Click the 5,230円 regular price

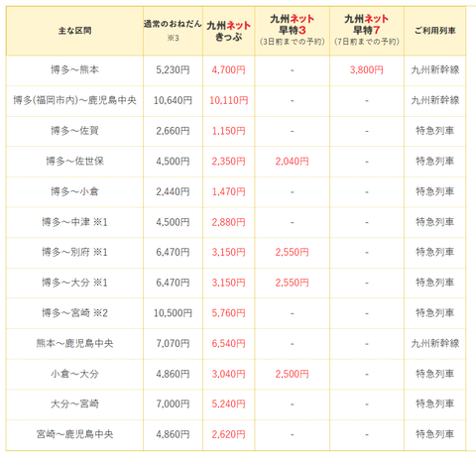pos(173,69)
